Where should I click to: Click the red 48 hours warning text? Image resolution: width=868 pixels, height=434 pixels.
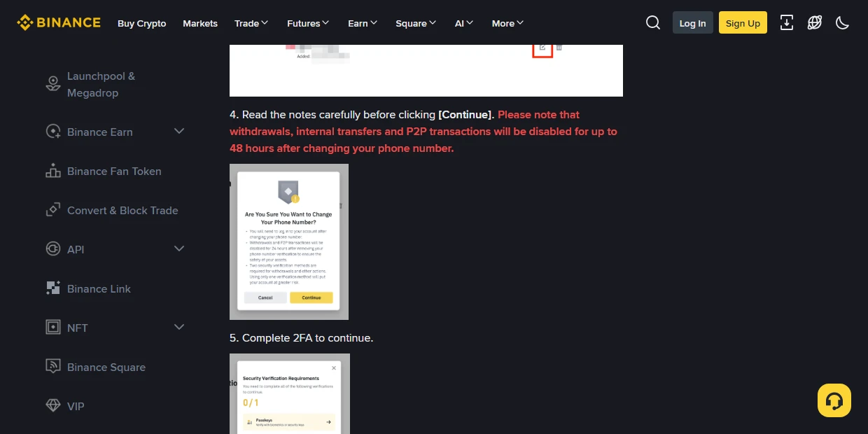423,132
